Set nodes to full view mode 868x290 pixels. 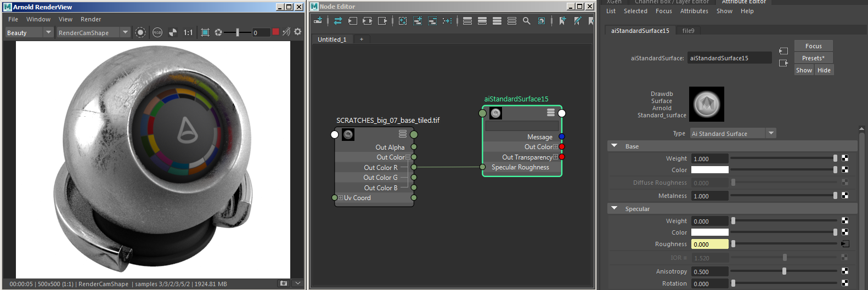click(x=497, y=21)
